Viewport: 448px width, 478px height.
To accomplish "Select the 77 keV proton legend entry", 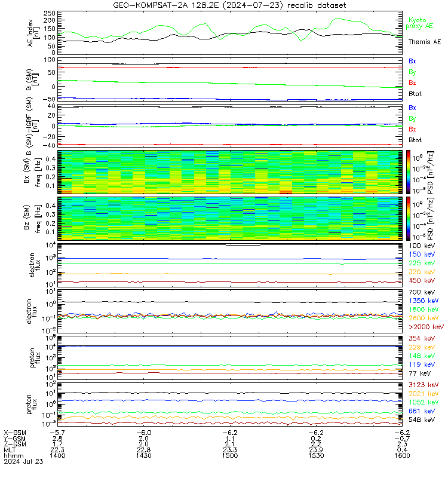I will (x=419, y=373).
